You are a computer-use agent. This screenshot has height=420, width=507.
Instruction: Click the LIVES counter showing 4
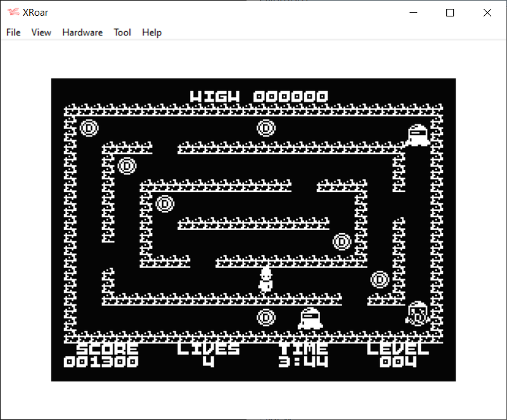click(209, 362)
